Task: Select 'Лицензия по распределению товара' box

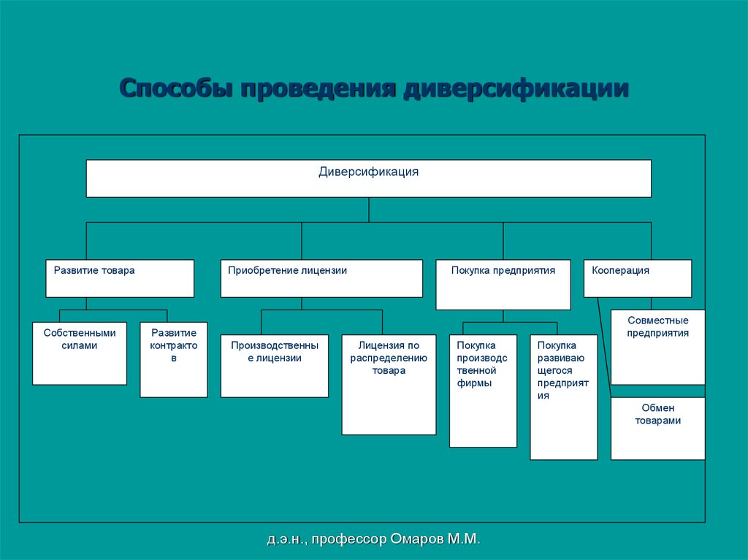Action: (389, 385)
